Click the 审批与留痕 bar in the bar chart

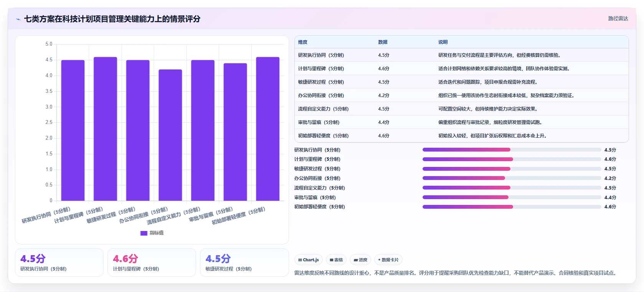tap(235, 132)
